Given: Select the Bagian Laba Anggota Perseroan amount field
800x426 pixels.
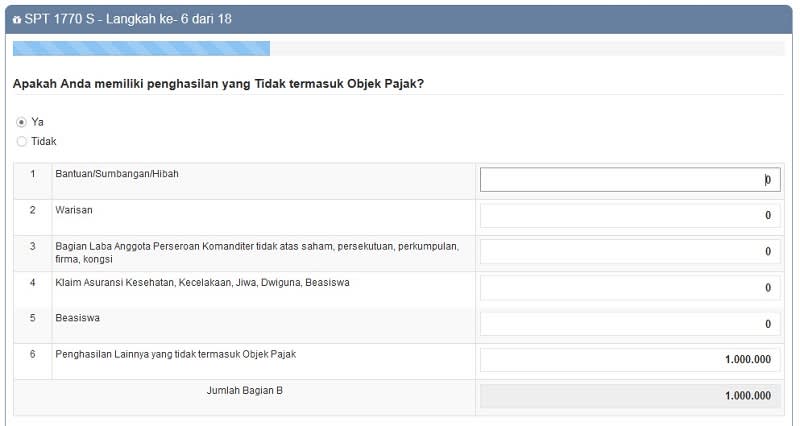Looking at the screenshot, I should point(629,251).
